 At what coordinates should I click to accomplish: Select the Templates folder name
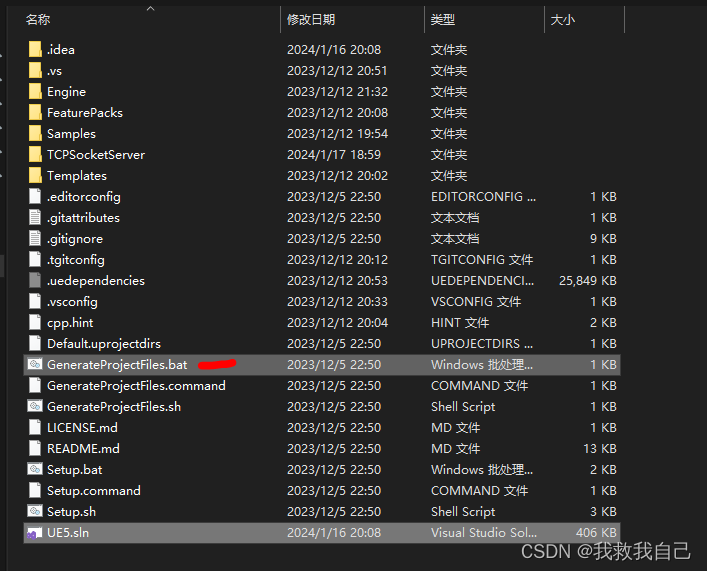pos(77,176)
